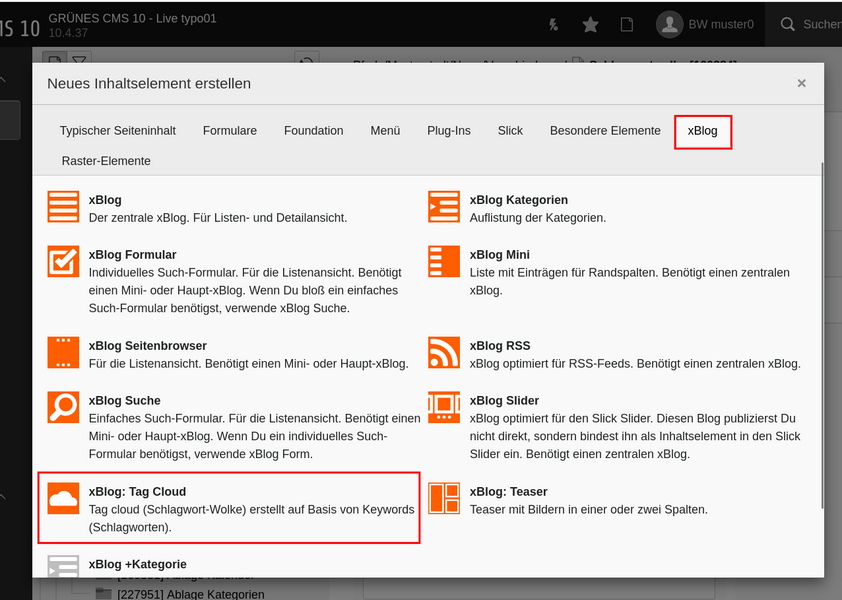This screenshot has width=842, height=600.
Task: Choose the xBlog Formular title
Action: (133, 255)
